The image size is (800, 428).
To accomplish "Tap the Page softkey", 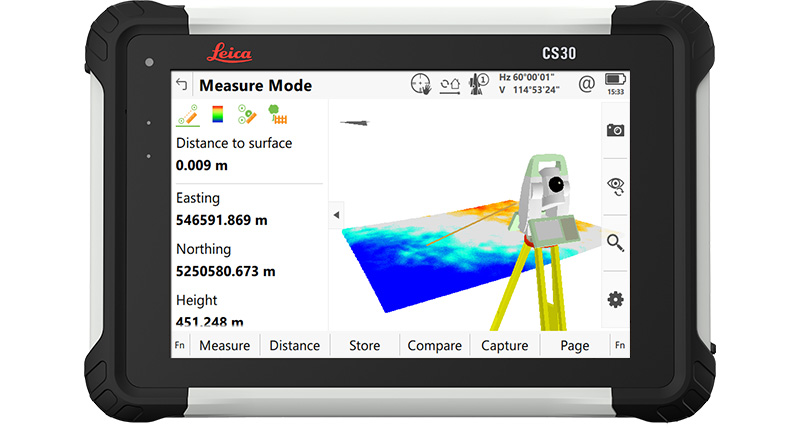I will [574, 345].
